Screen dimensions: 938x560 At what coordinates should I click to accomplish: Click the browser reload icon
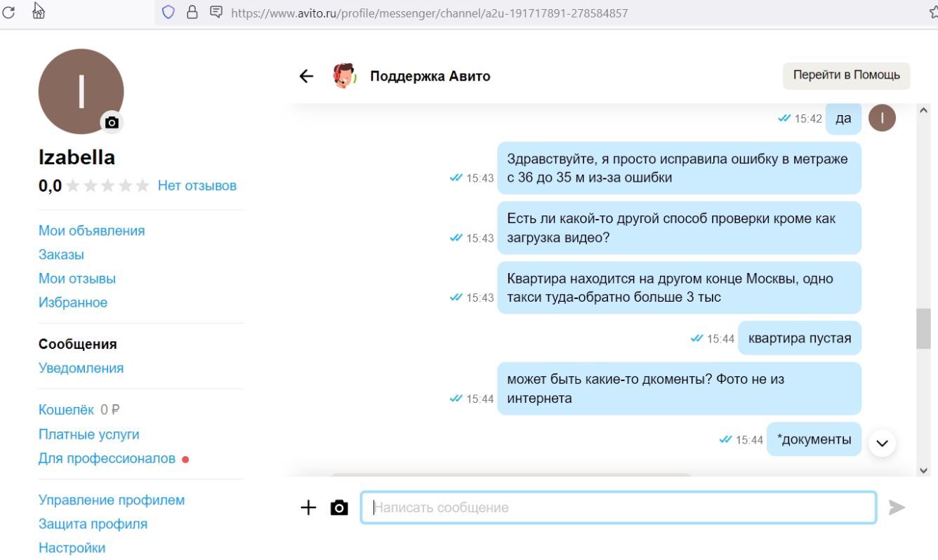[8, 12]
